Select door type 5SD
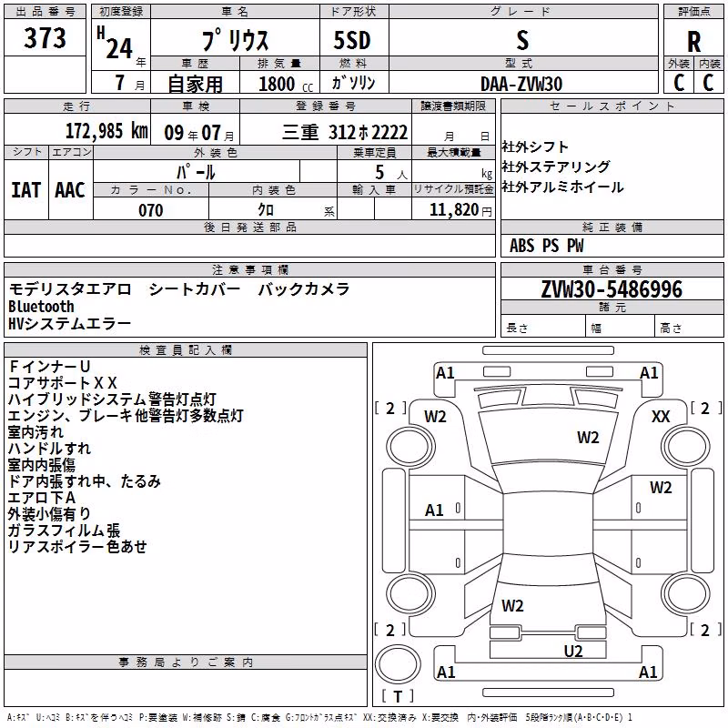 point(352,40)
